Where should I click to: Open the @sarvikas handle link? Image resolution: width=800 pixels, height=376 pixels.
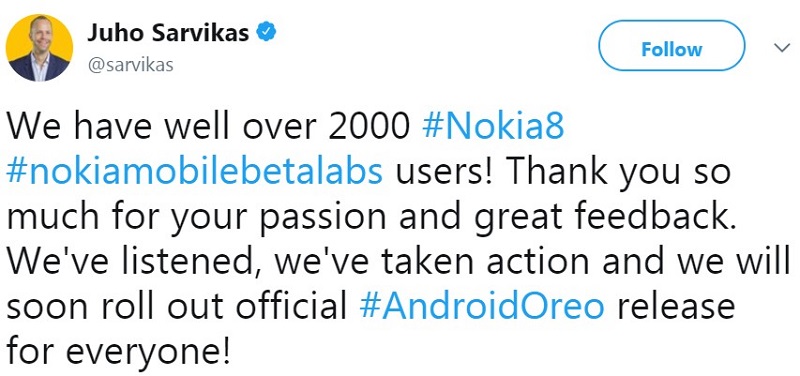(x=131, y=65)
